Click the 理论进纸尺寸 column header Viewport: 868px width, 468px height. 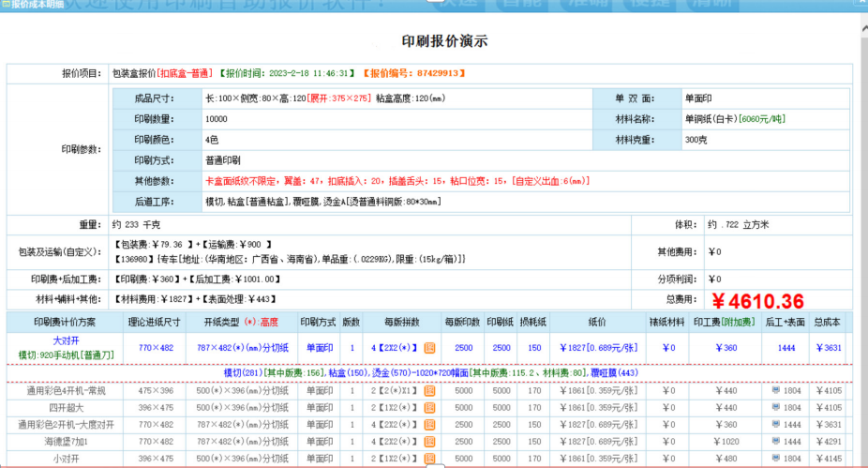(154, 322)
